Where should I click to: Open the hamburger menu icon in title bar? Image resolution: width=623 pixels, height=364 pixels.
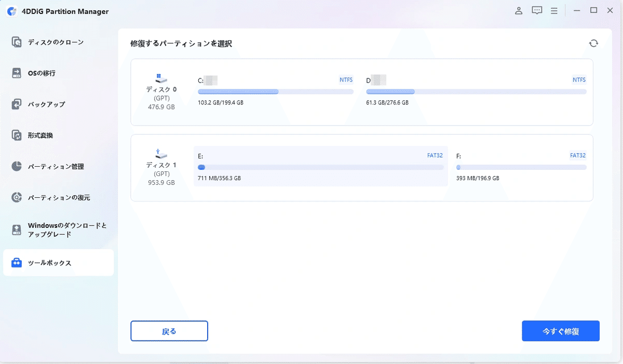point(554,10)
